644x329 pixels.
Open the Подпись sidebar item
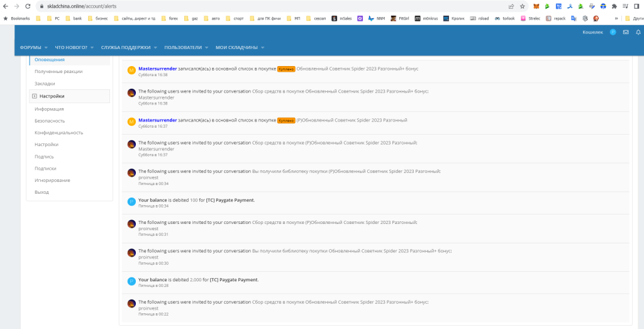pyautogui.click(x=44, y=157)
